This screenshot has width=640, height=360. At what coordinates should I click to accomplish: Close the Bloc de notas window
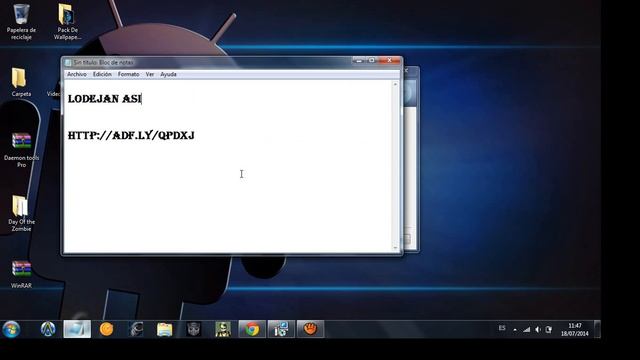[x=390, y=60]
